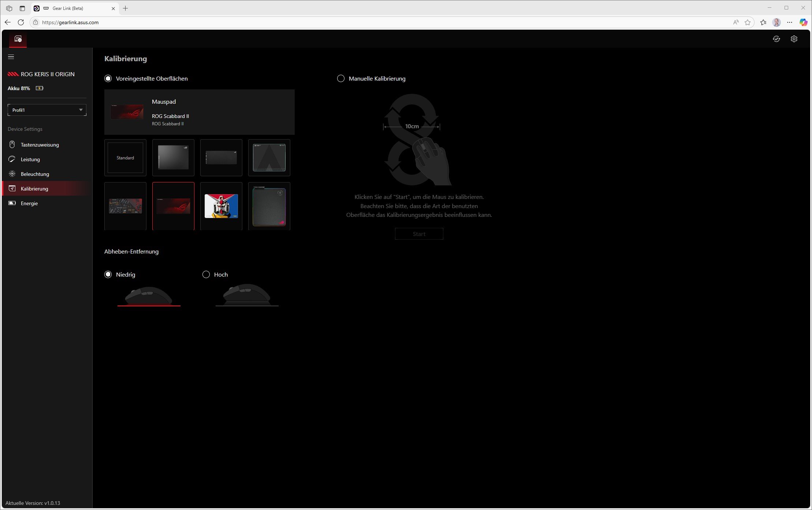Screen dimensions: 812x510
Task: Open Energie via the battery icon
Action: pos(12,203)
